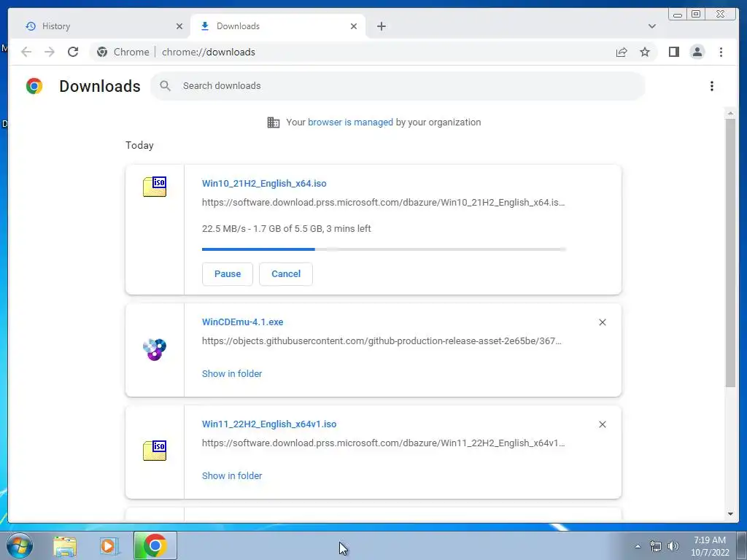The height and width of the screenshot is (560, 747).
Task: Show Win11 ISO in folder
Action: [232, 475]
